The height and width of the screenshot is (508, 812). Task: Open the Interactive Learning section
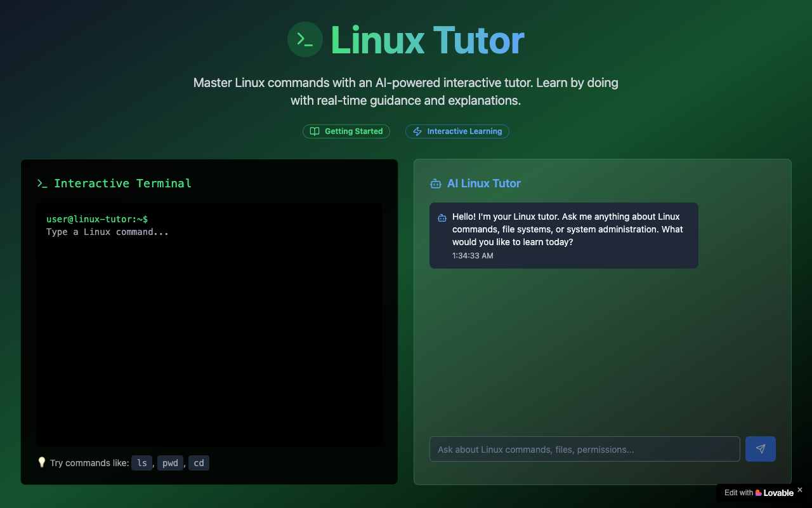click(x=457, y=131)
